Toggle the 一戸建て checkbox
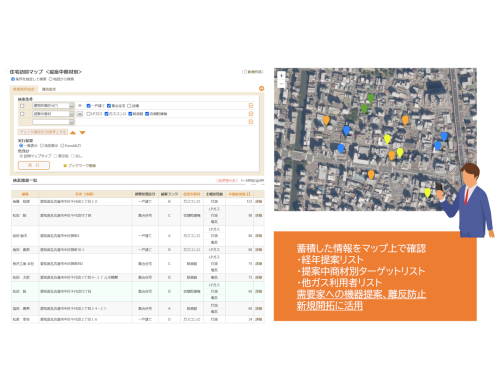The height and width of the screenshot is (391, 500). point(88,106)
